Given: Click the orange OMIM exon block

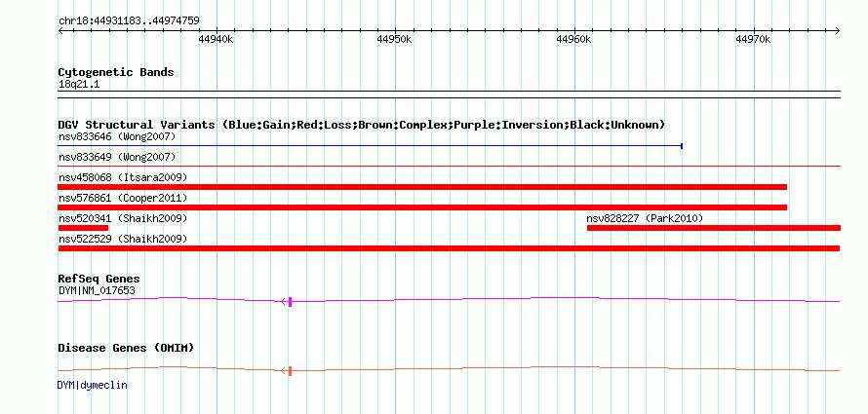Looking at the screenshot, I should click(290, 371).
